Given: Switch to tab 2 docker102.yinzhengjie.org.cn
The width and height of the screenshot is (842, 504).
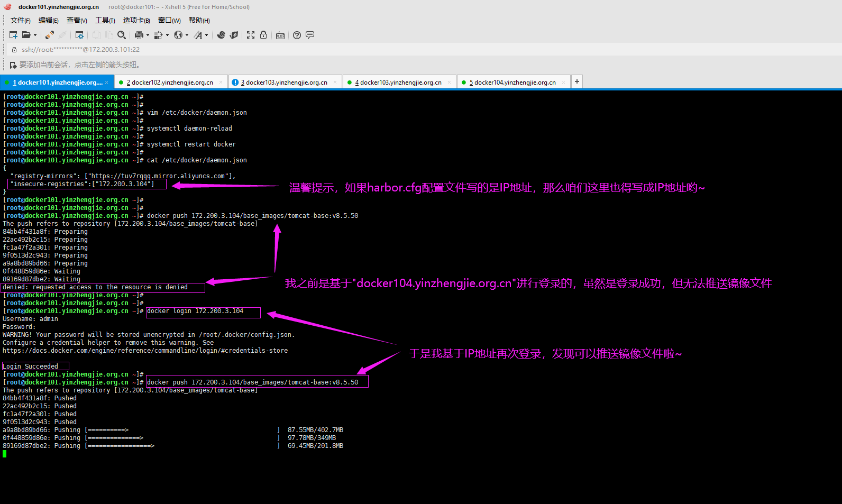Looking at the screenshot, I should point(171,82).
